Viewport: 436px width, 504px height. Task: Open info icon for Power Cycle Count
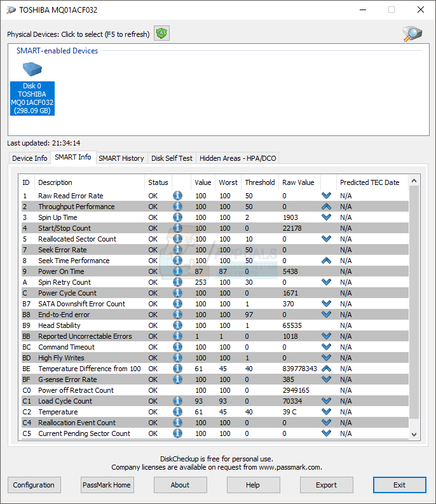tap(177, 293)
